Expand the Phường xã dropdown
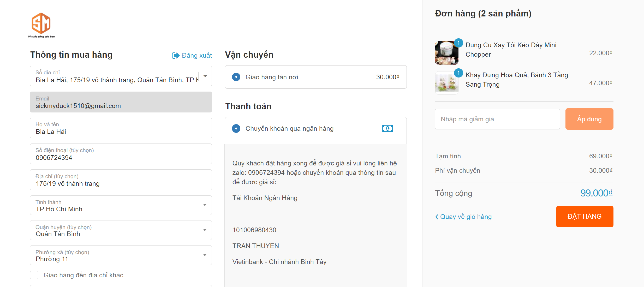 click(x=205, y=255)
